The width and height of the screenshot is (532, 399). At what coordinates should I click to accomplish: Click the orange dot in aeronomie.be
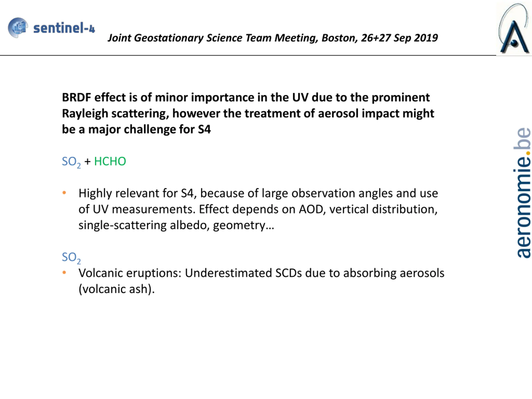[x=528, y=153]
